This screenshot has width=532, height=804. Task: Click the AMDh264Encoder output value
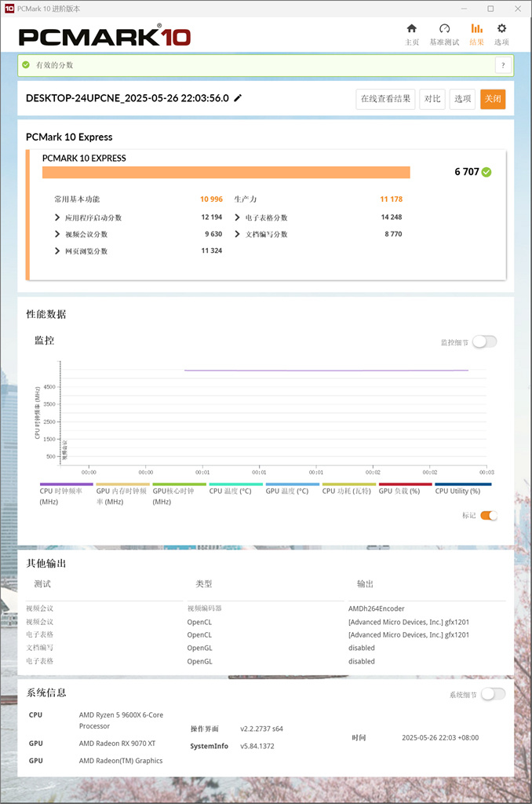coord(376,608)
